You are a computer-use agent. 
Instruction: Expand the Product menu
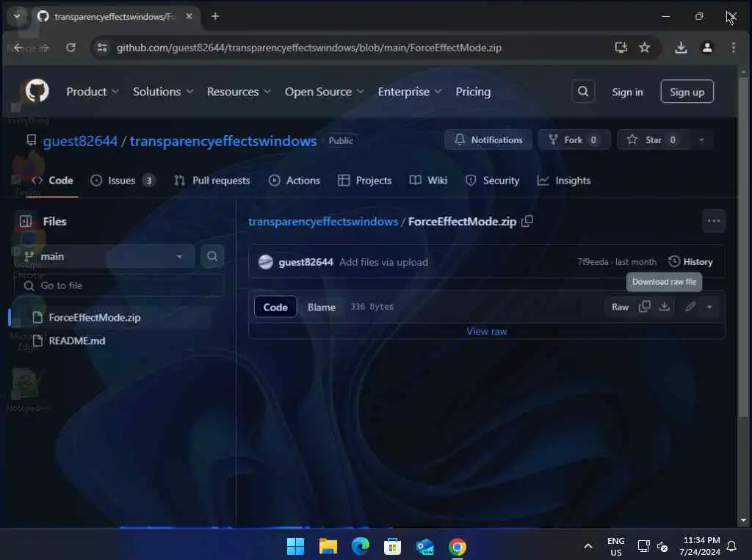tap(93, 92)
